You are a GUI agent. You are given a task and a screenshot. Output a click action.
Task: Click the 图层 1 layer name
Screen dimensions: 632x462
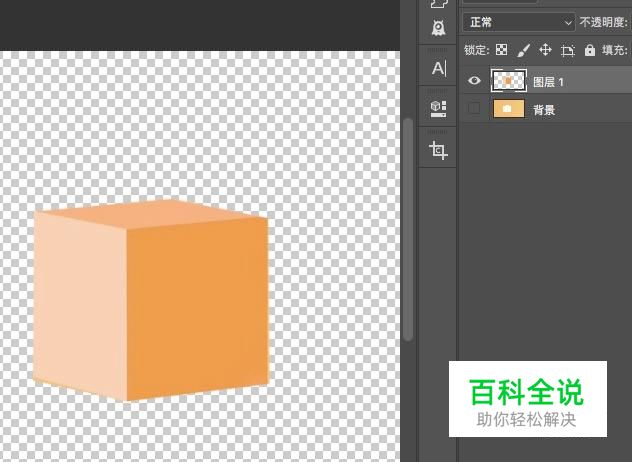[x=548, y=82]
